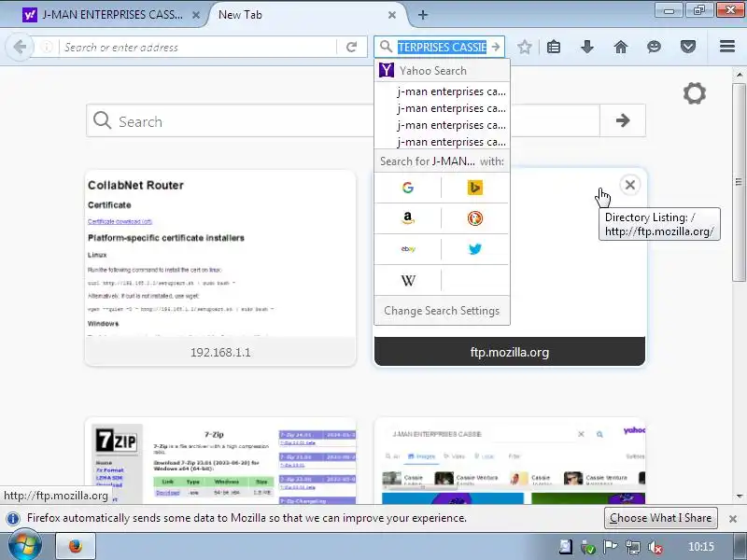Open new tab page gear settings
This screenshot has height=560, width=747.
(694, 93)
